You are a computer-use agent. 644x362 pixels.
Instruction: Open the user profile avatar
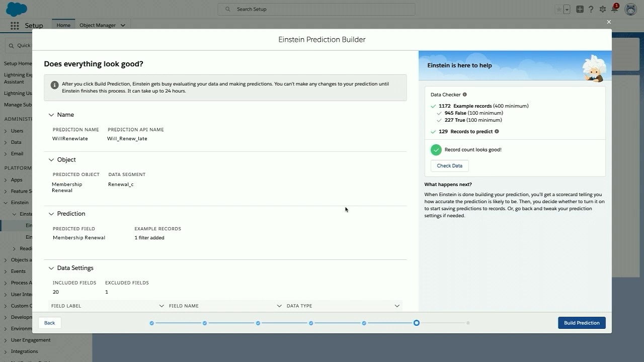pos(630,9)
